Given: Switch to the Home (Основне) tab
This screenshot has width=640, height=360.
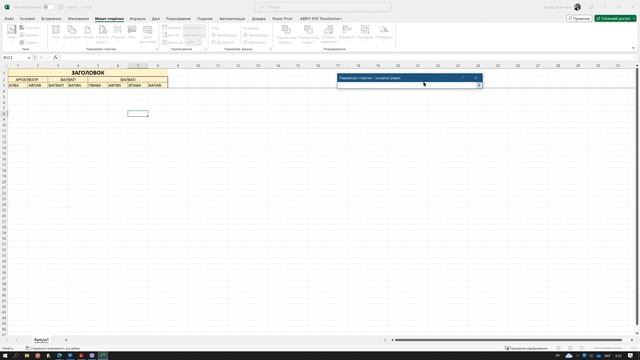Looking at the screenshot, I should click(x=27, y=19).
